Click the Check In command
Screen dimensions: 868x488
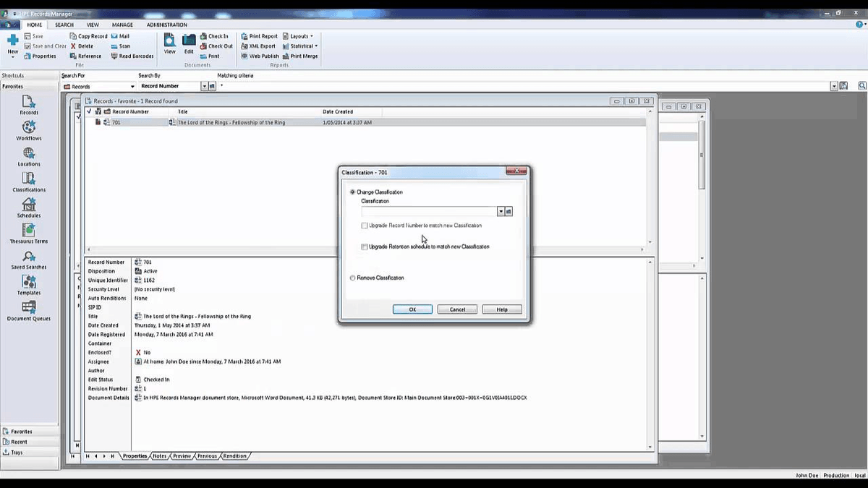tap(214, 36)
